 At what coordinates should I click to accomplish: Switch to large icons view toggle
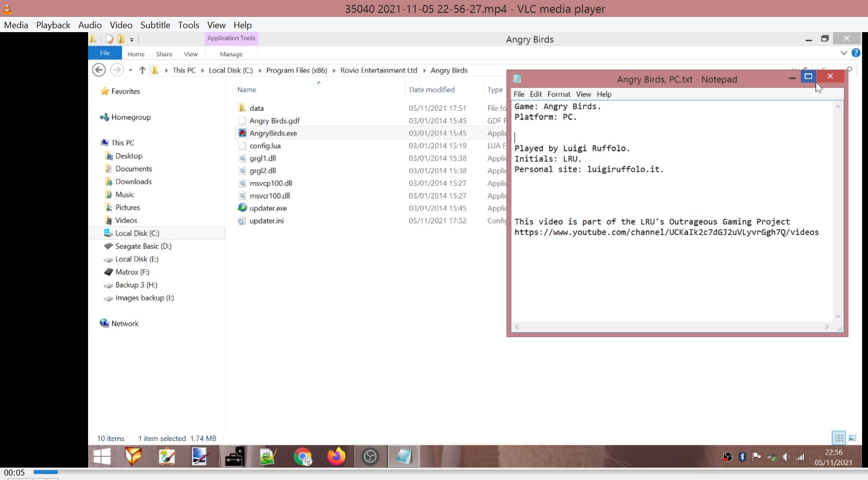pyautogui.click(x=852, y=438)
